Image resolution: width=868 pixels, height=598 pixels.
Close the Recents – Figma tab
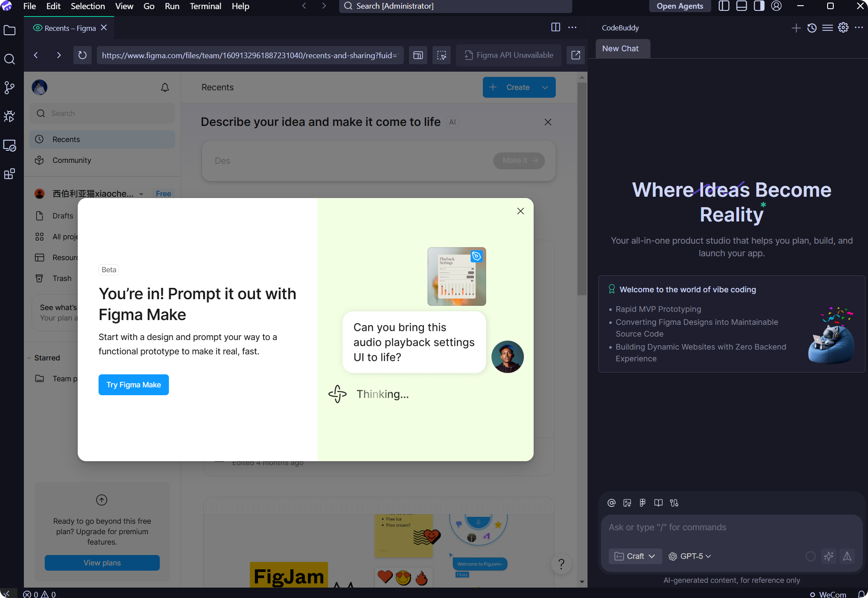(104, 27)
